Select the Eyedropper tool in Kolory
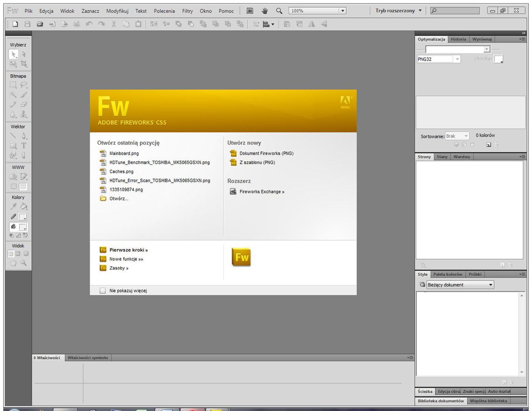The width and height of the screenshot is (532, 411). [x=13, y=206]
